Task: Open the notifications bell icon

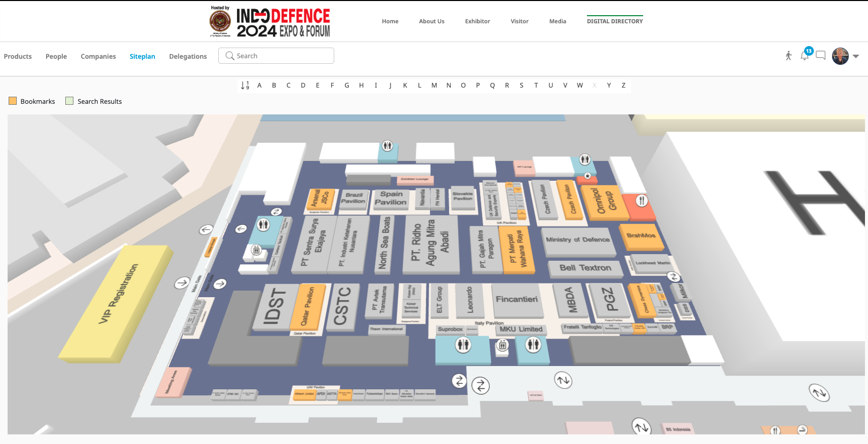Action: pos(805,55)
